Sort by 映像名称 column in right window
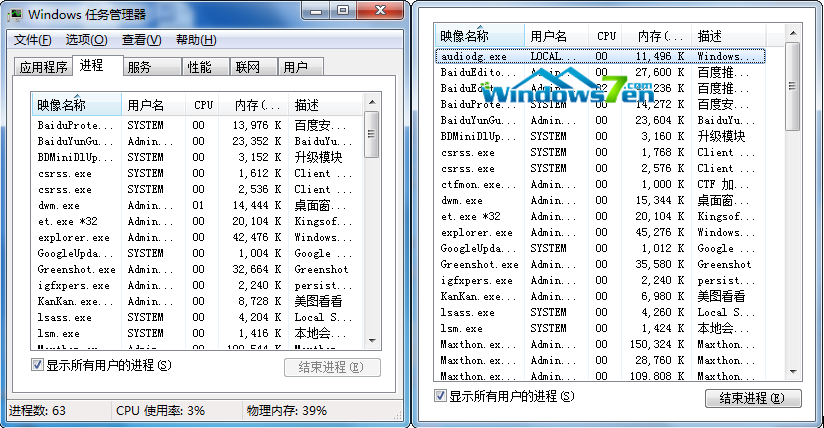This screenshot has height=428, width=824. [480, 36]
